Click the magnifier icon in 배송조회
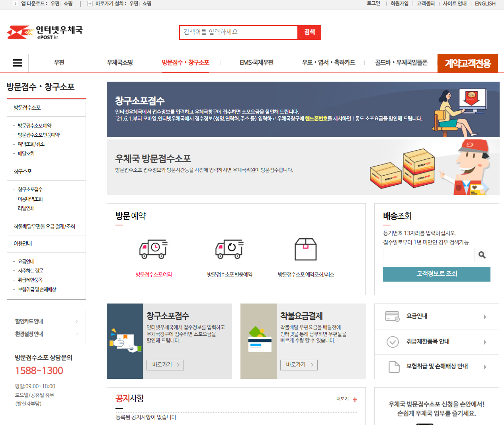The image size is (504, 425). [482, 255]
